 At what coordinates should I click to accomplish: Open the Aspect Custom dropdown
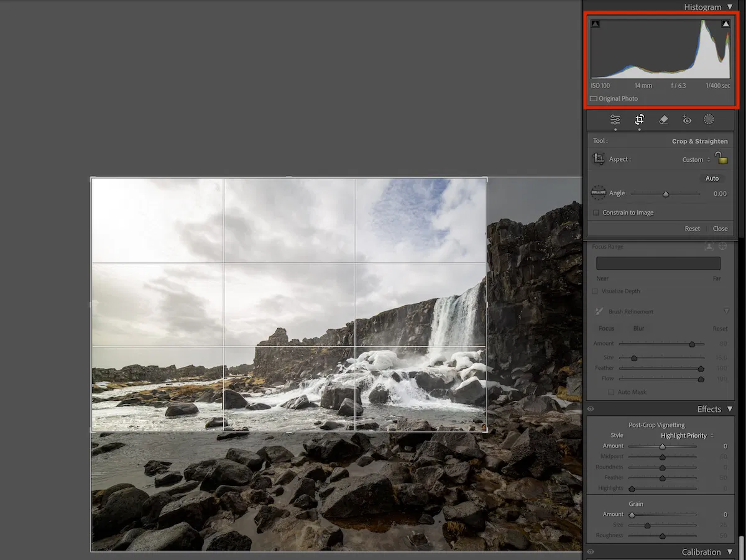[x=696, y=160]
